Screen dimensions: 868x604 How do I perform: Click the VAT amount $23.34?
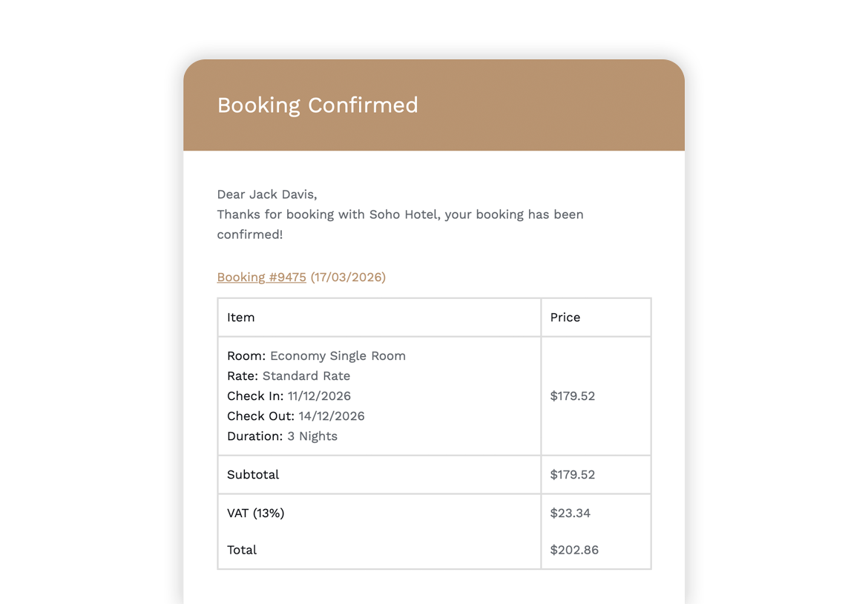tap(570, 513)
